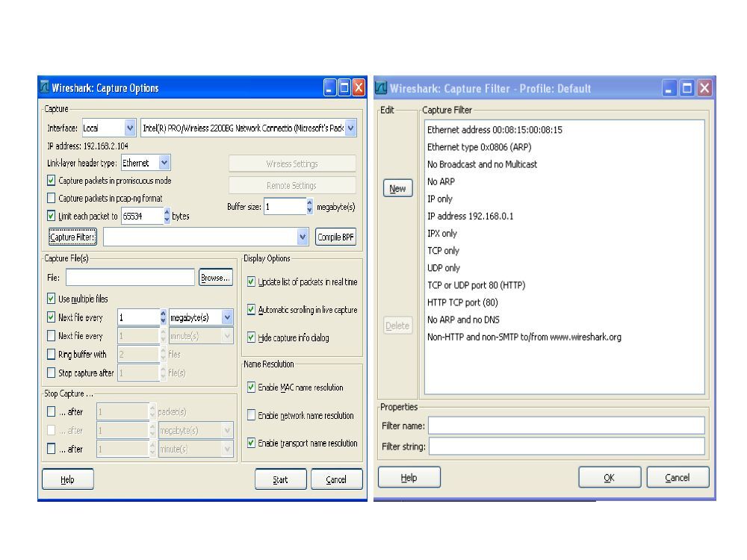Select IP address 192.168.0.1 filter
Viewport: 747px width, 560px height.
click(470, 217)
